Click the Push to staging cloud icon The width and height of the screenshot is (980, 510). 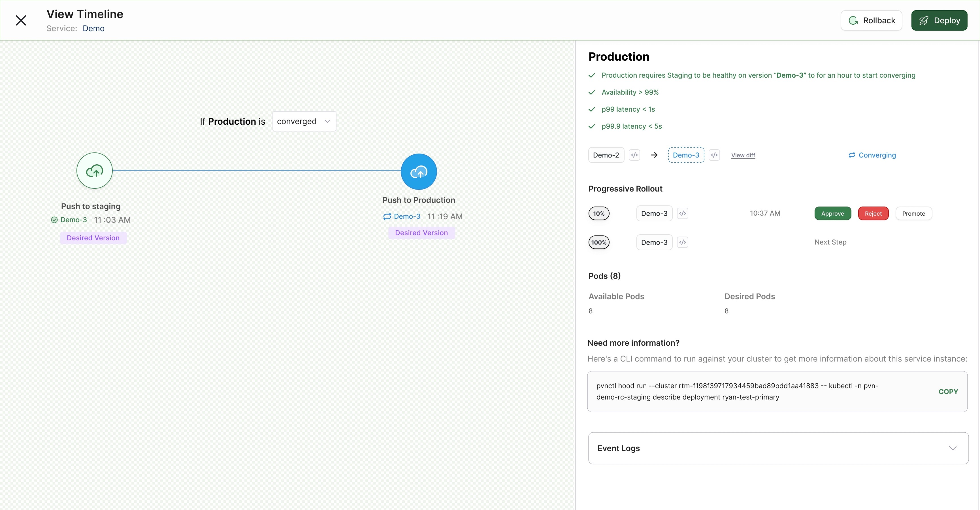pos(94,171)
